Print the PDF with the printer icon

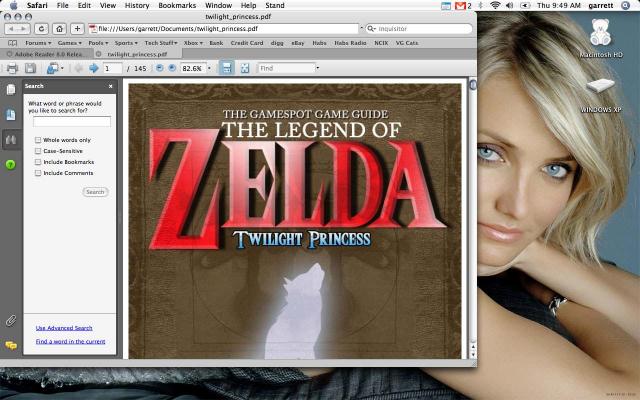[x=12, y=68]
